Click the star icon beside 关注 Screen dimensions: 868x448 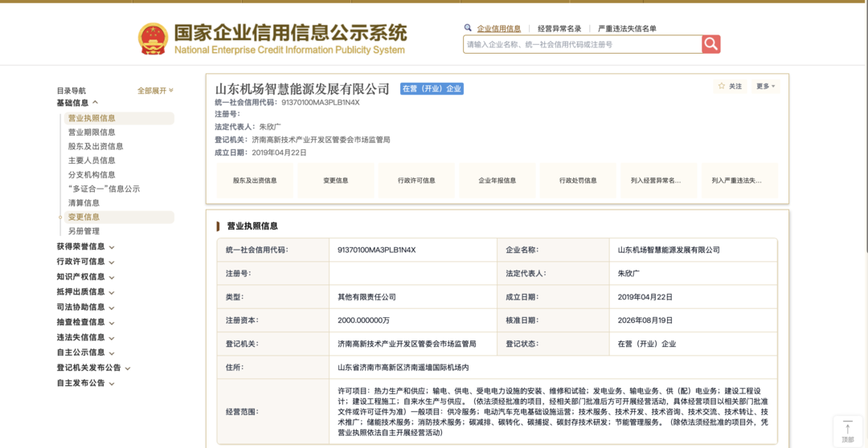[x=721, y=86]
